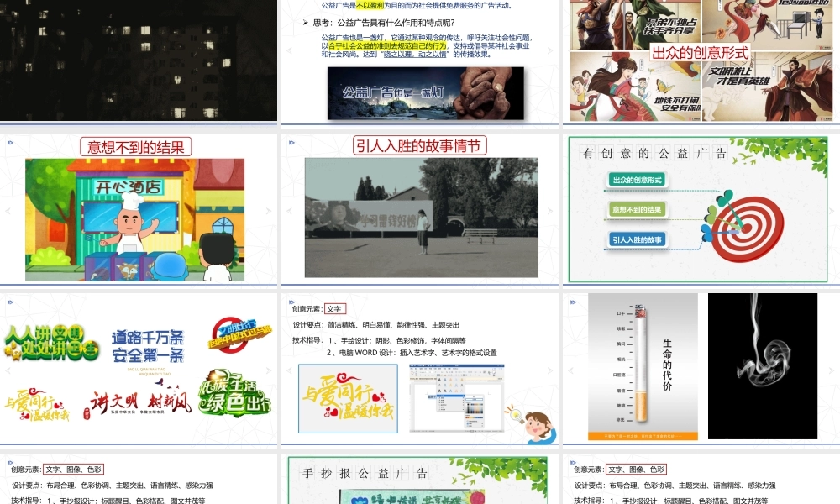
Task: Open the Lei Feng billboard video slide
Action: point(421,217)
